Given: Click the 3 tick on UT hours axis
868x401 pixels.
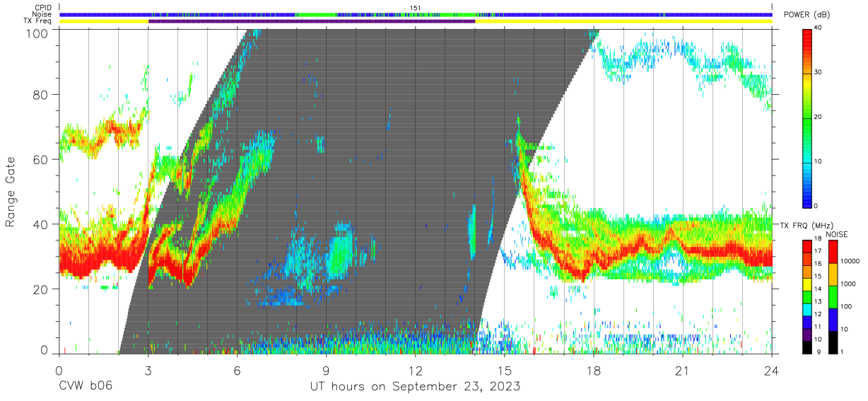Looking at the screenshot, I should tap(148, 370).
